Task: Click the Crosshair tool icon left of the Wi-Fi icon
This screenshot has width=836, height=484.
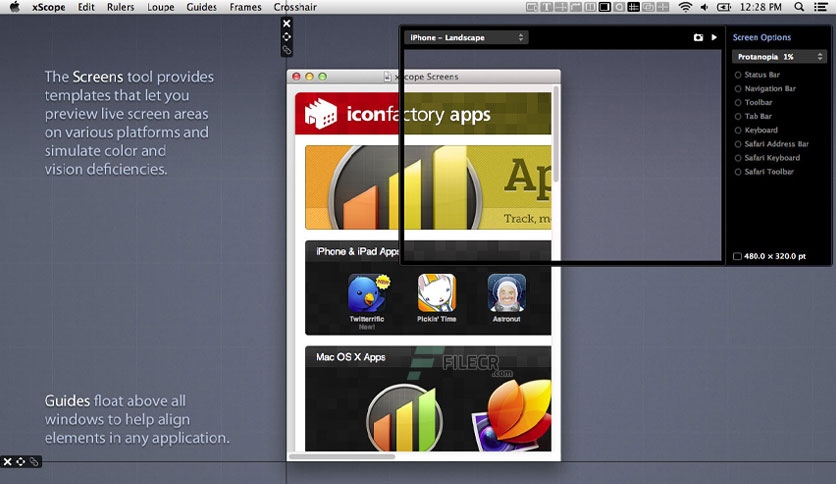Action: point(663,7)
